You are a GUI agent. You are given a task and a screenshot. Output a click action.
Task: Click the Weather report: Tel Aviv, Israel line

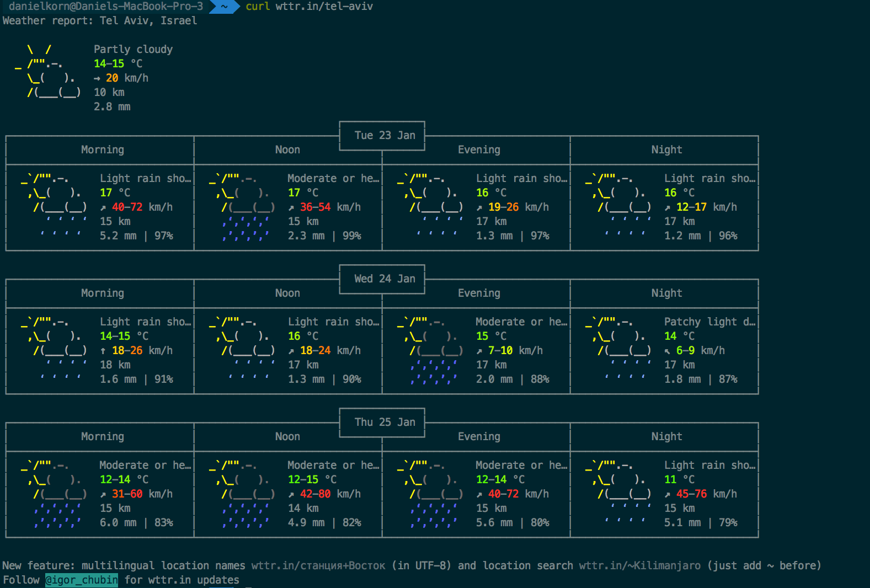pos(100,20)
